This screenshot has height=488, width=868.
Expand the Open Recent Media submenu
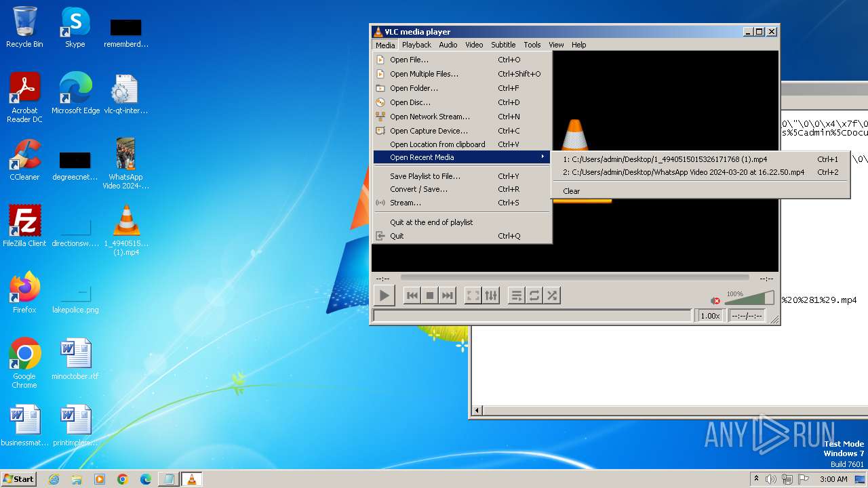(x=463, y=157)
